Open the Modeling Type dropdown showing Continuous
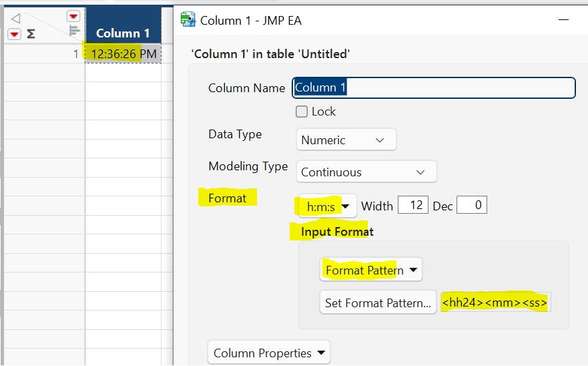Screen dimensions: 588x366 click(366, 172)
